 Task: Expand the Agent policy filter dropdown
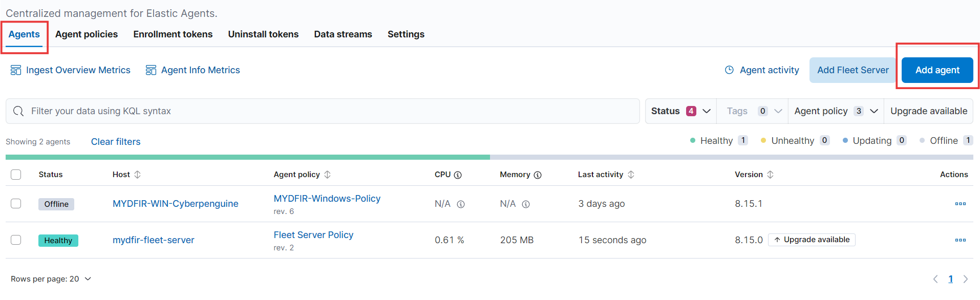(836, 111)
